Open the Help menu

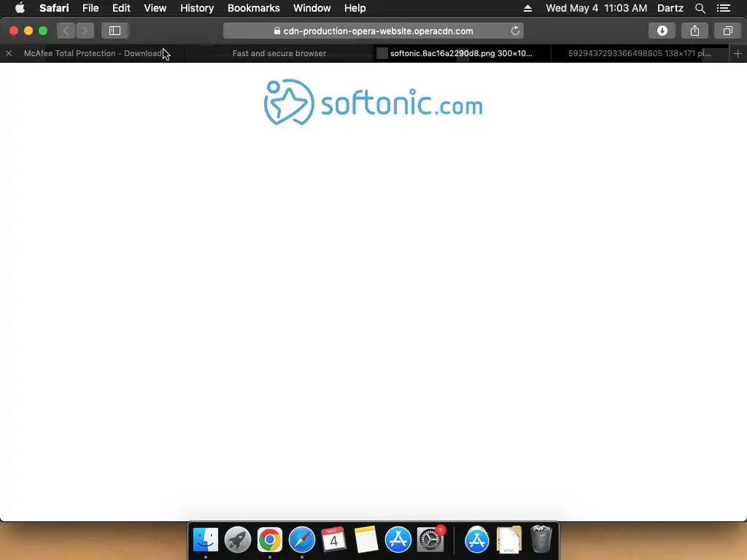coord(355,8)
